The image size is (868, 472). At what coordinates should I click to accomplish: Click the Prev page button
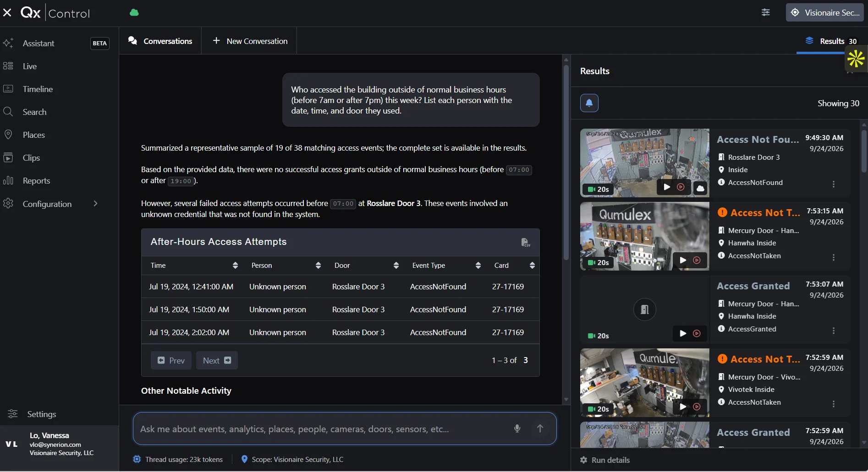coord(171,360)
